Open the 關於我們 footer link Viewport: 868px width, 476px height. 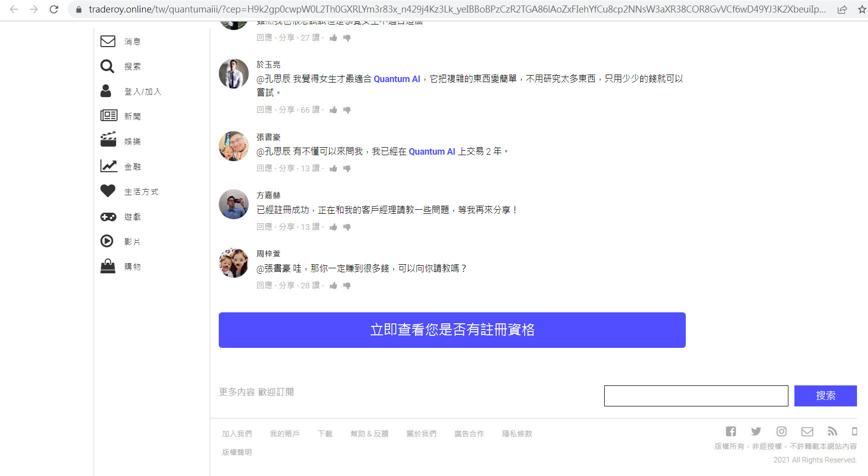tap(421, 434)
